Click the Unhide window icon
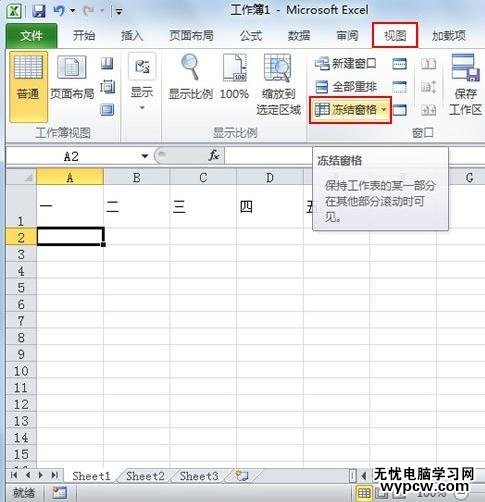The image size is (485, 502). tap(399, 110)
